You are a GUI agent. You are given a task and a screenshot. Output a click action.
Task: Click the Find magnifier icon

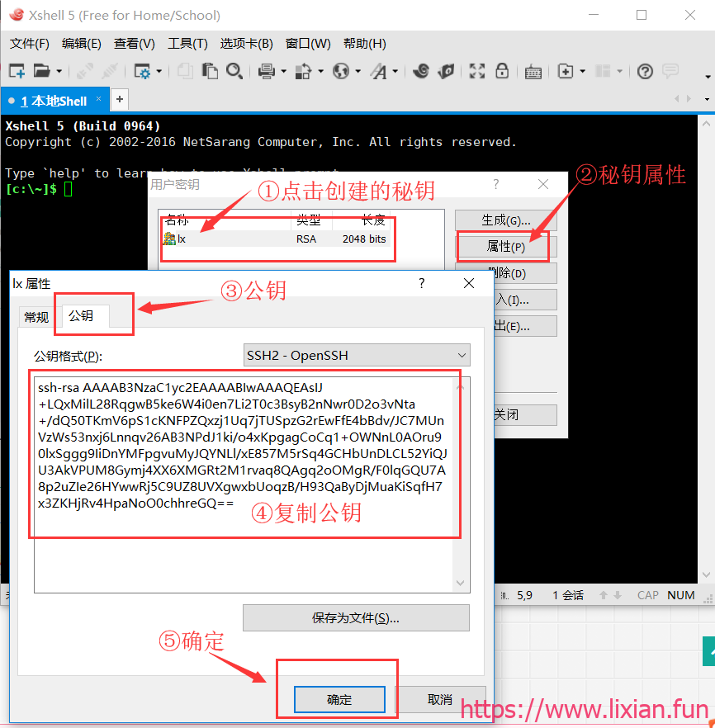(x=234, y=71)
